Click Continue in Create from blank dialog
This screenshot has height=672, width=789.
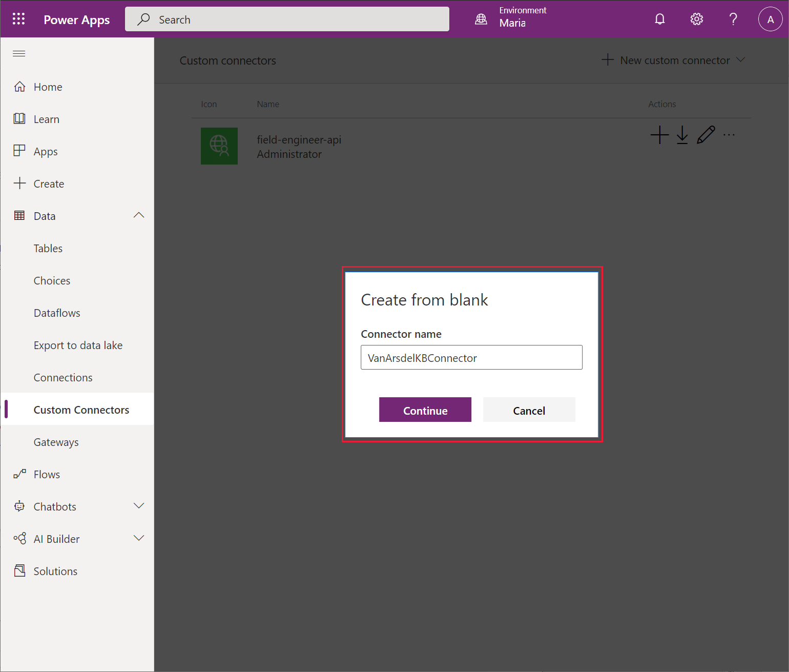(425, 410)
